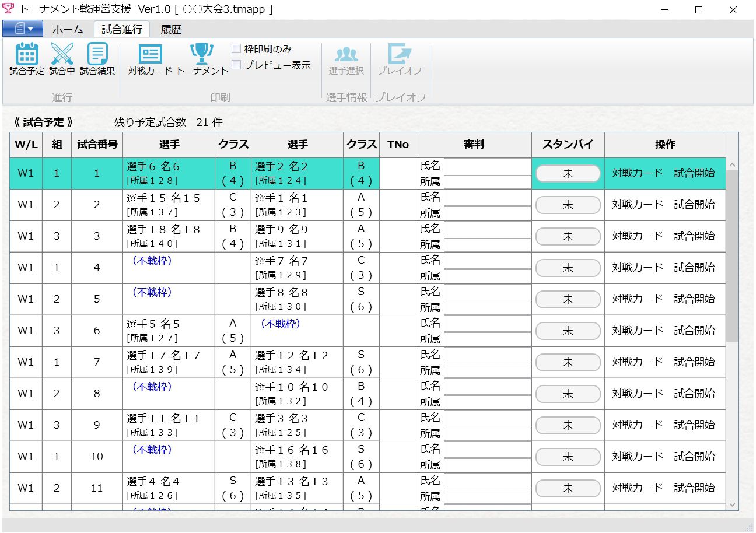Click the scrollbar down arrow
This screenshot has width=756, height=533.
733,504
